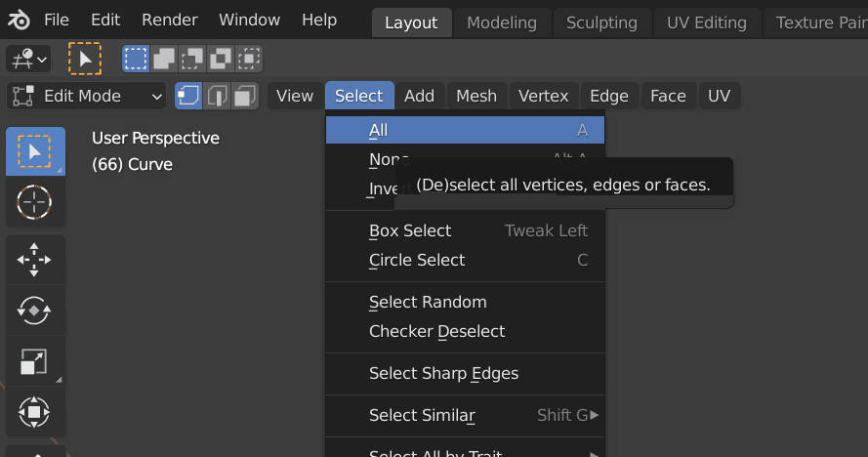Choose extend selection mode icon
868x457 pixels.
point(164,59)
